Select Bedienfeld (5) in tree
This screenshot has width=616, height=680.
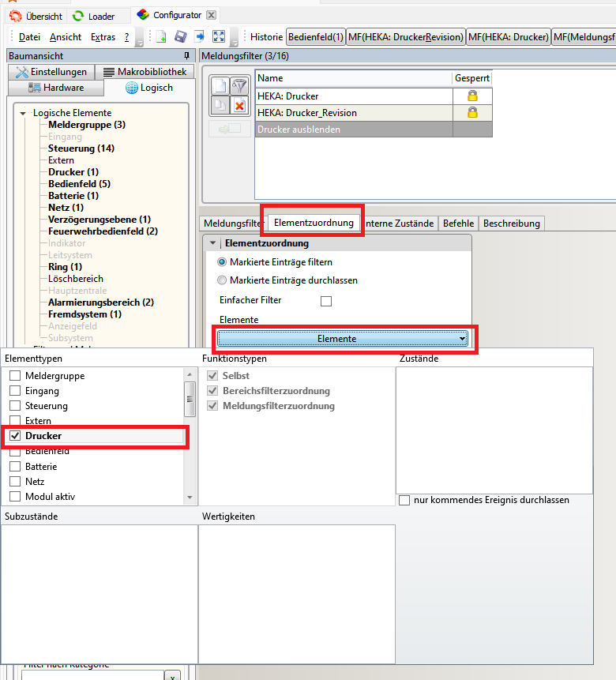tap(80, 184)
